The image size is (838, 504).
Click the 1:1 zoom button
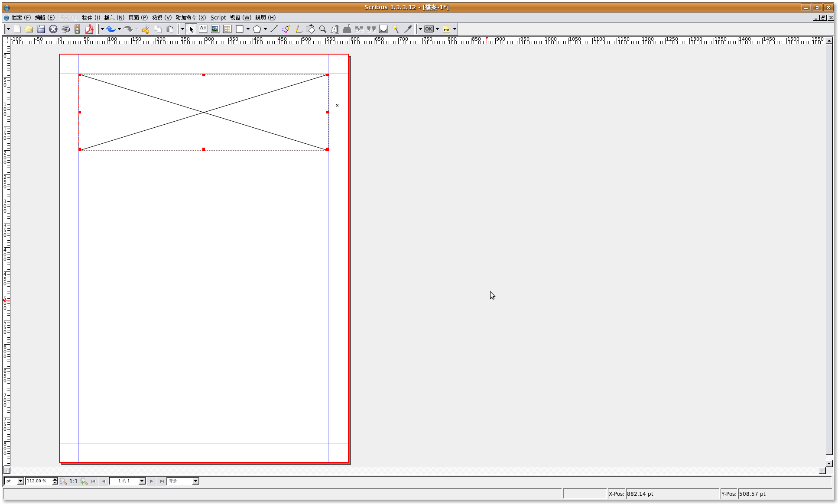(74, 481)
